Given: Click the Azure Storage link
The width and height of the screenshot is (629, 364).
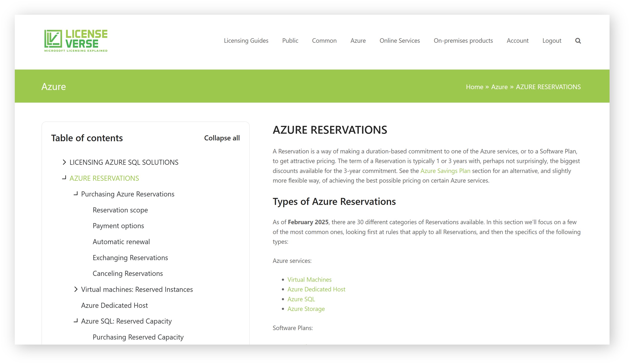Looking at the screenshot, I should pyautogui.click(x=306, y=309).
